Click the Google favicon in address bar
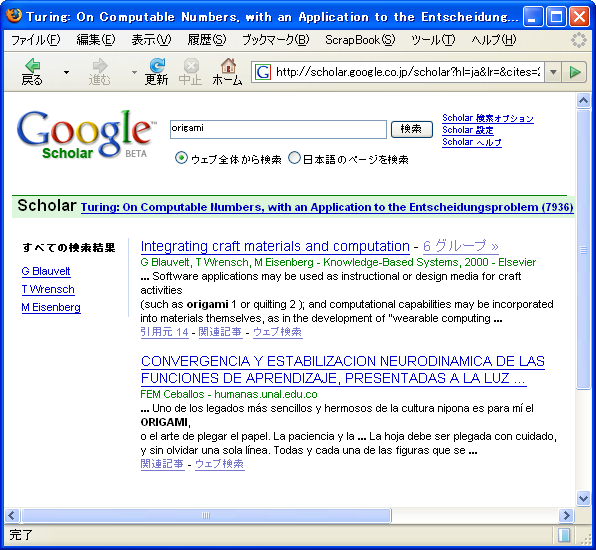The height and width of the screenshot is (550, 596). point(262,72)
